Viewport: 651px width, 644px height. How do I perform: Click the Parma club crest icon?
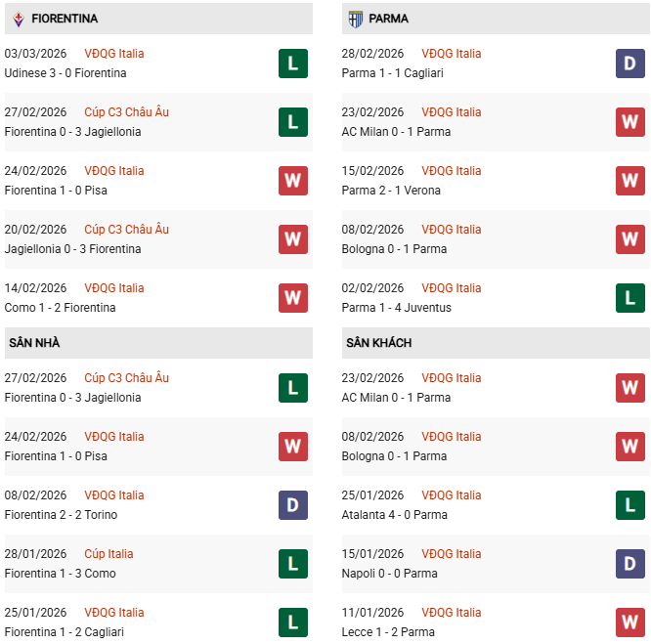pos(355,19)
